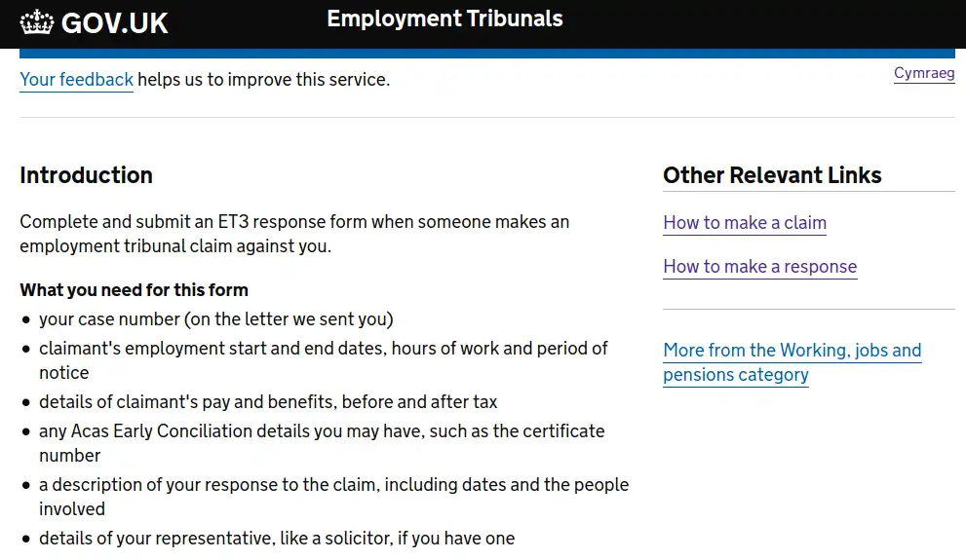Click the ET3 response form intro paragraph

point(293,234)
